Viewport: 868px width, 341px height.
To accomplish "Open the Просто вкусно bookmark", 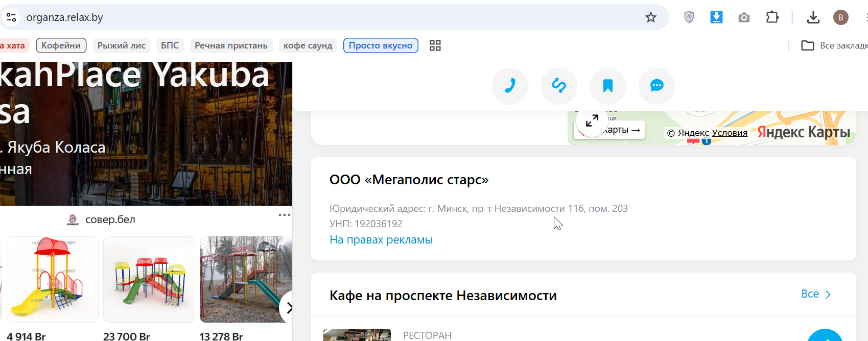I will pyautogui.click(x=381, y=45).
